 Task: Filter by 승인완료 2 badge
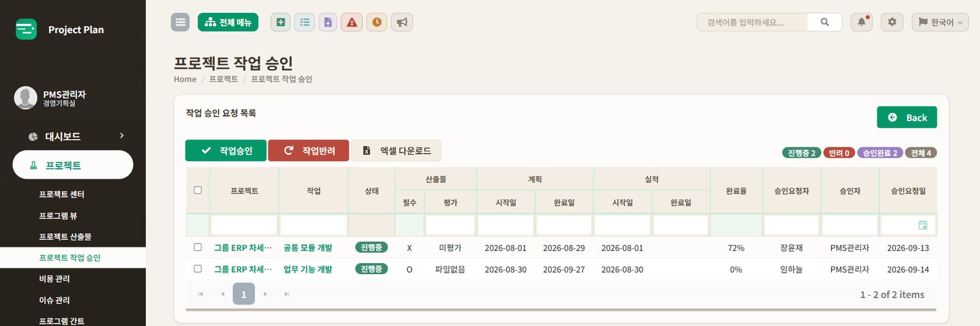[880, 153]
